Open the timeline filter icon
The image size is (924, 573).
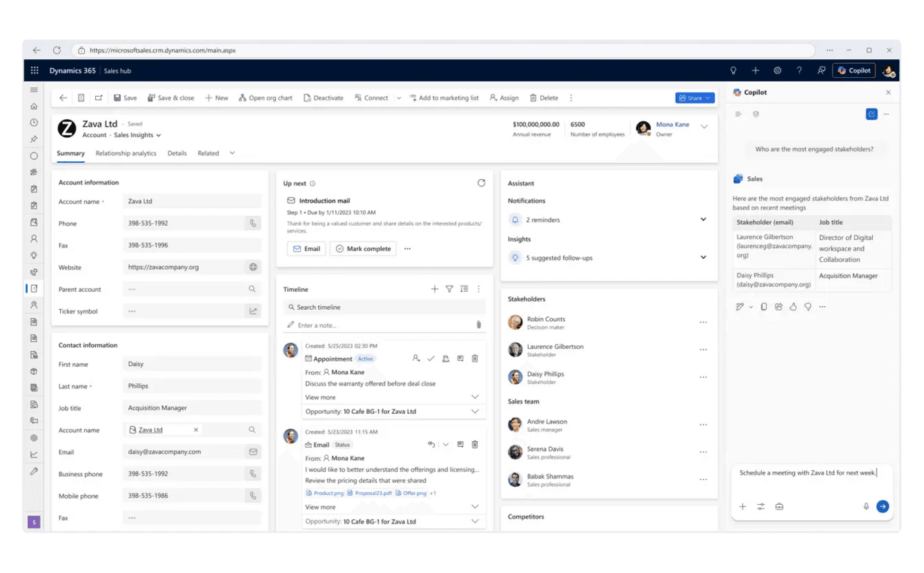point(449,289)
